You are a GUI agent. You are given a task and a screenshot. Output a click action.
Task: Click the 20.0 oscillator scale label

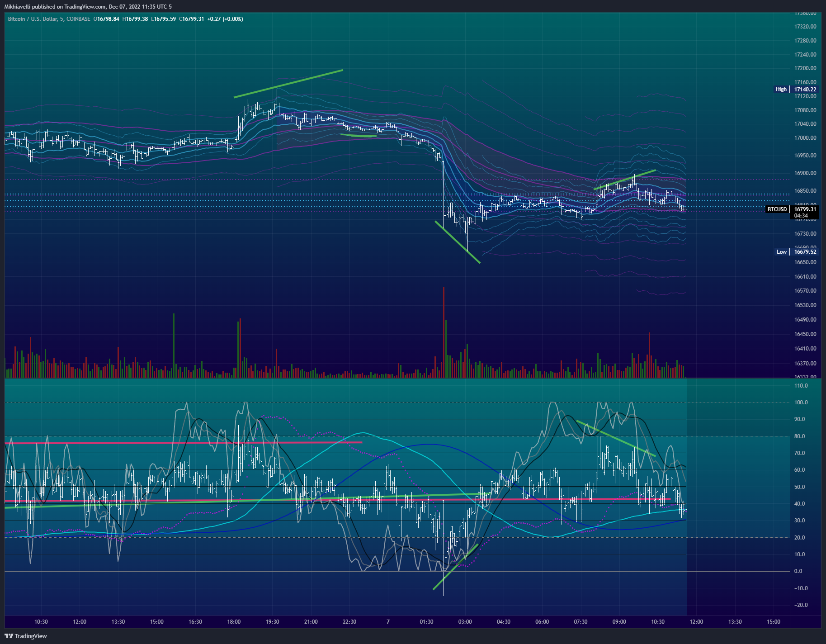click(800, 538)
